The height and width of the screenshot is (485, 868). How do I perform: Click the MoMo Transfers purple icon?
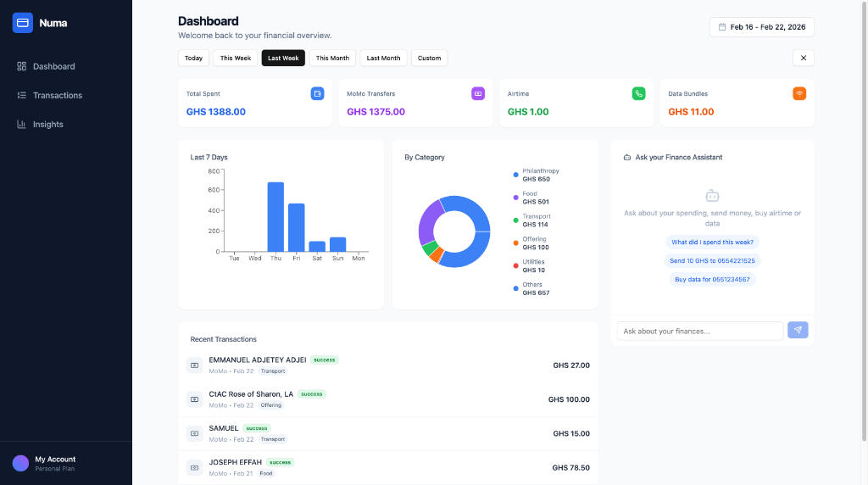[x=478, y=93]
